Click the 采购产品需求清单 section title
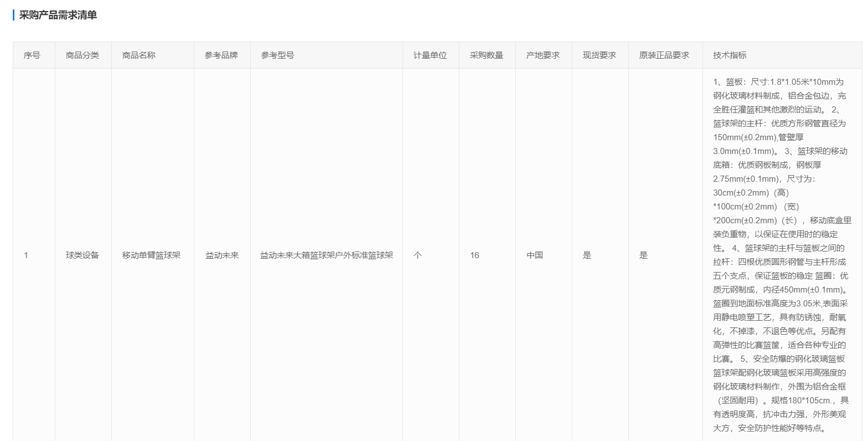 [58, 15]
